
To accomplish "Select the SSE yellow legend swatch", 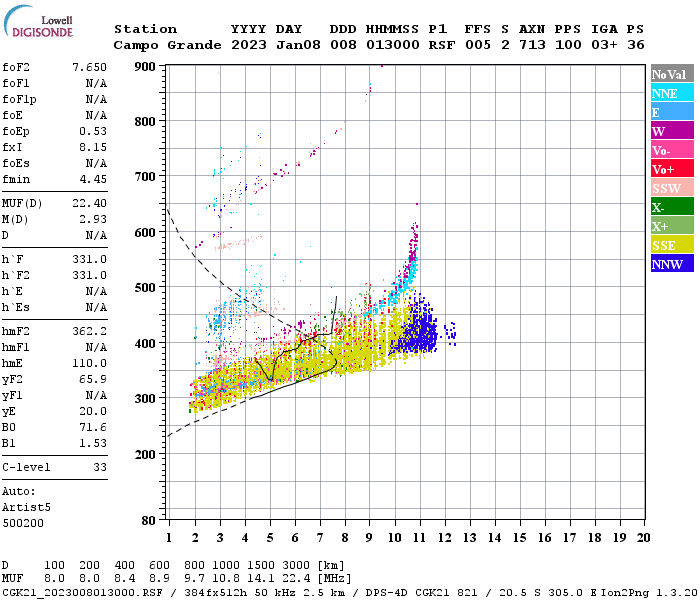I will coord(672,244).
